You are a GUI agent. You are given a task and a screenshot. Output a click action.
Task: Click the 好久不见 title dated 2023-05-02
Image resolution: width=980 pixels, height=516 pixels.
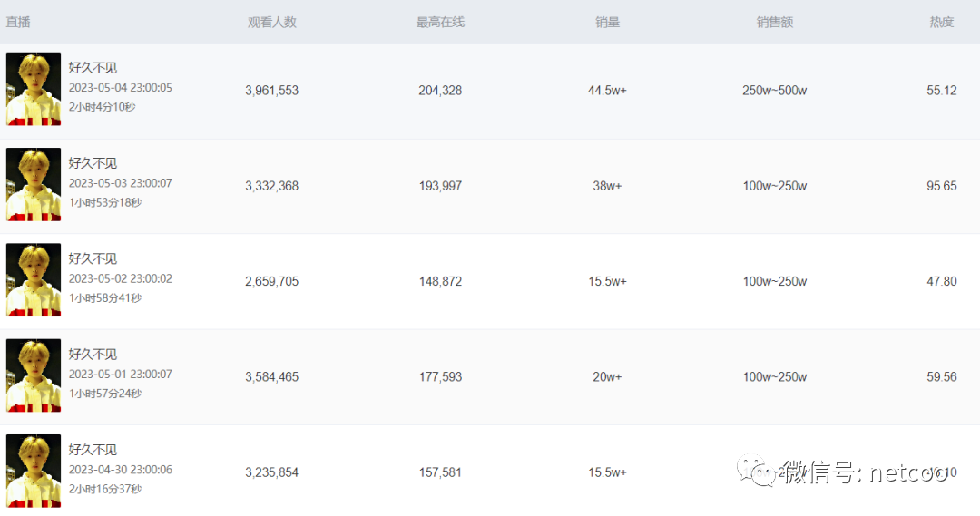coord(93,259)
